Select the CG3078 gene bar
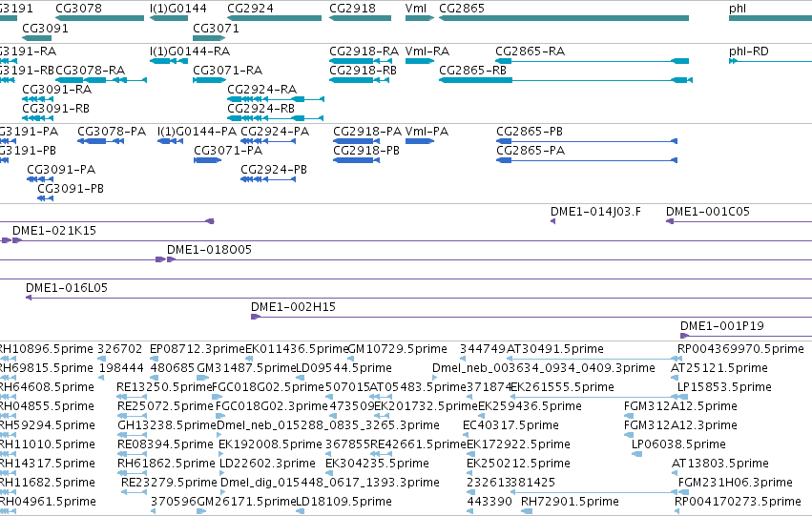Image resolution: width=812 pixels, height=516 pixels. click(99, 18)
